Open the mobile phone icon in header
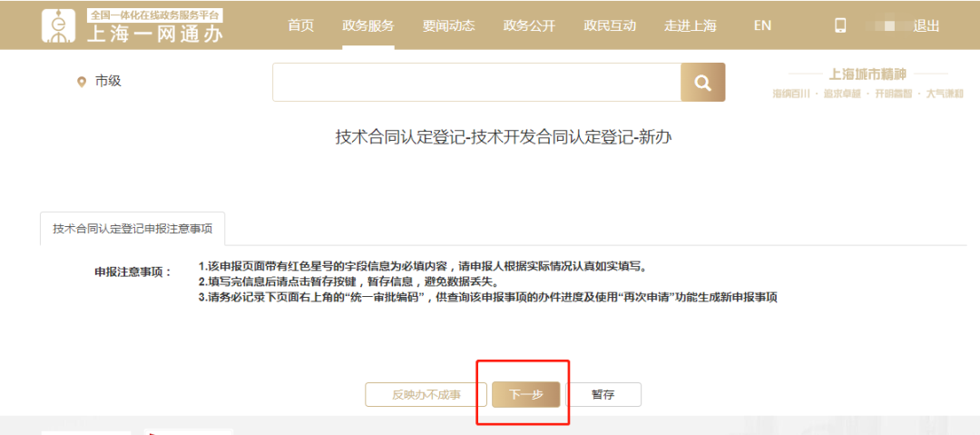This screenshot has width=980, height=435. (840, 25)
